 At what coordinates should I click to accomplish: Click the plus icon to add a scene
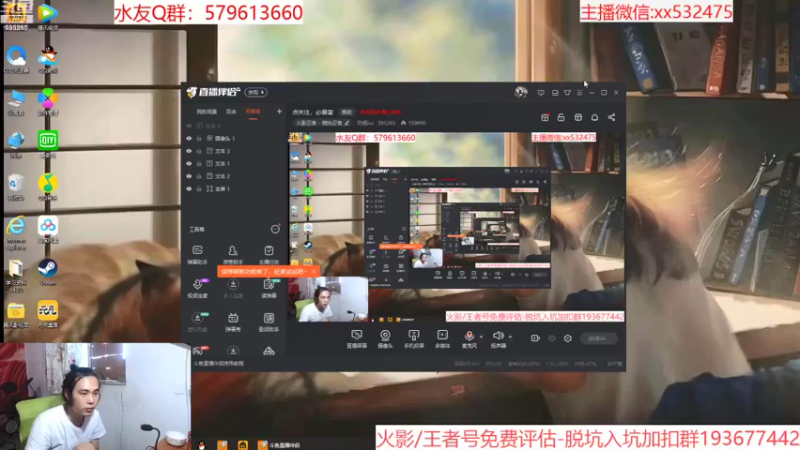(279, 111)
